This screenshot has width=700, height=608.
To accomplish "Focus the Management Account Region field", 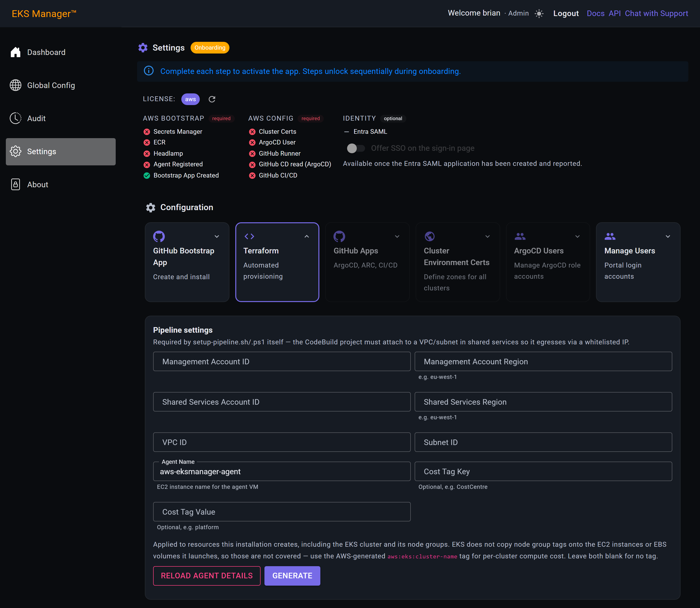I will 543,361.
